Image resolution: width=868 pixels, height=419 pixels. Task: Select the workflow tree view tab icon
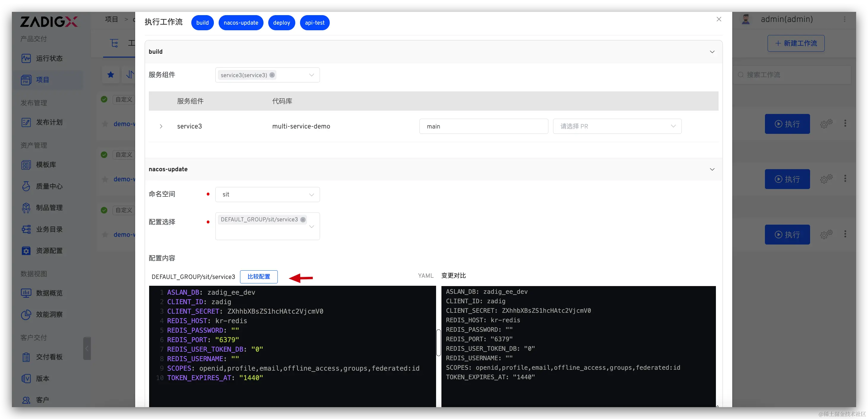[x=114, y=43]
